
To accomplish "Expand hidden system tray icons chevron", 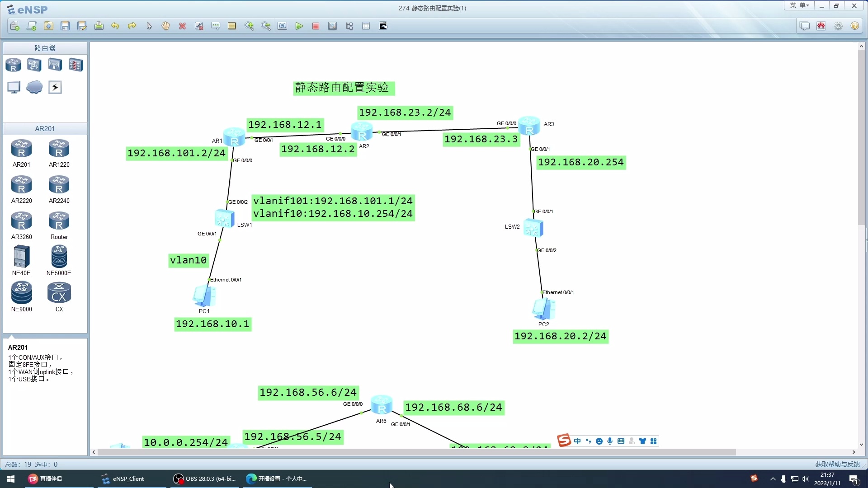I will (773, 479).
